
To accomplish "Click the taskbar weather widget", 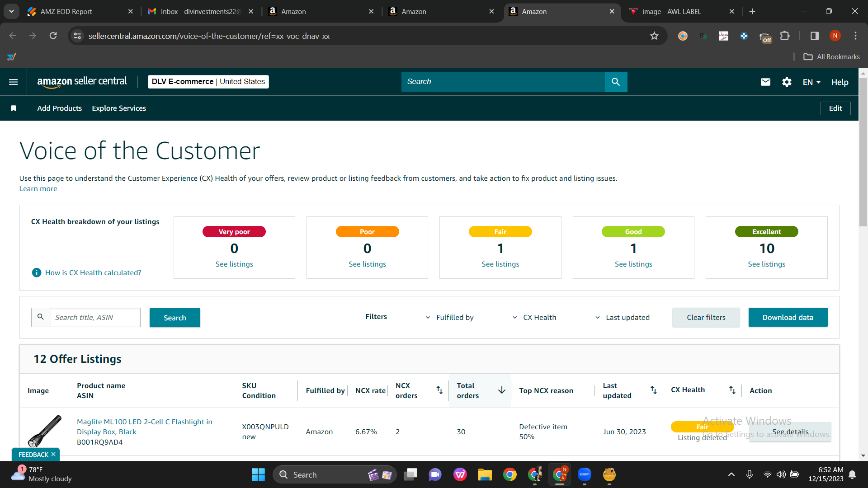I will (42, 474).
